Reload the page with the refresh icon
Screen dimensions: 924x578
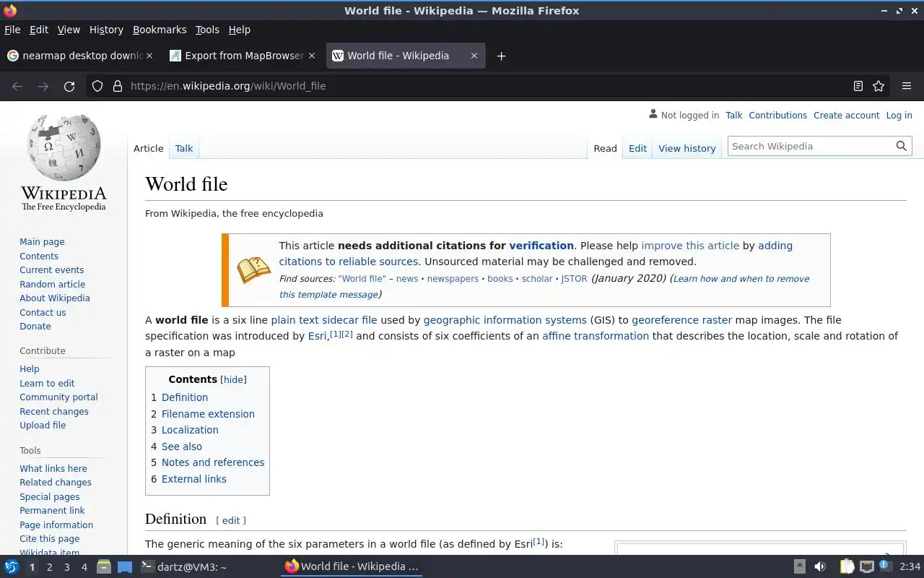(x=69, y=86)
